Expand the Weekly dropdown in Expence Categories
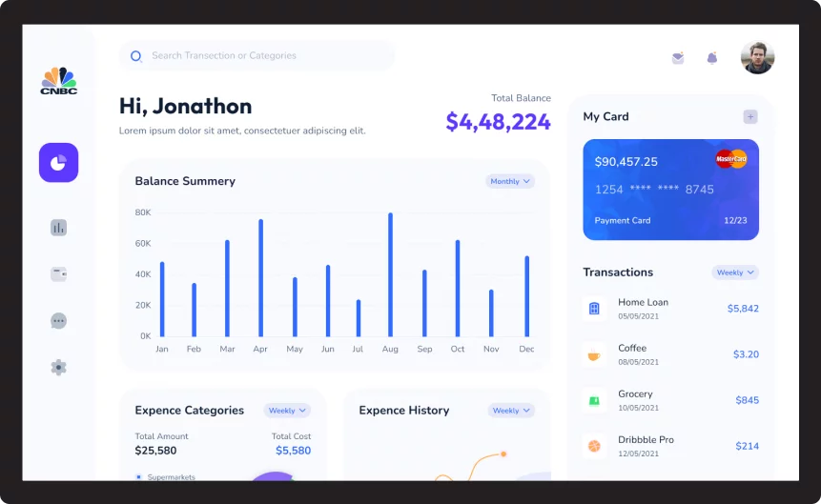The image size is (821, 504). click(x=287, y=411)
